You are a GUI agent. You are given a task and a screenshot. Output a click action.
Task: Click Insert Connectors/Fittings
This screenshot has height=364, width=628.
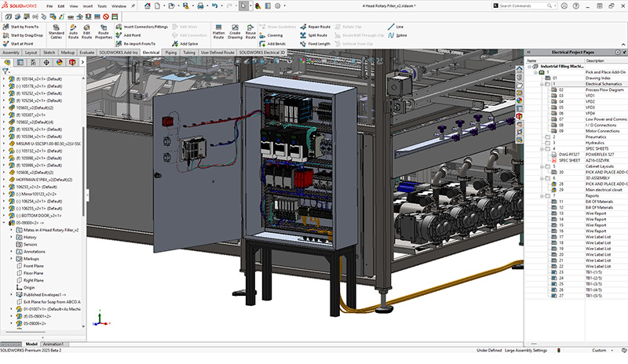pos(142,27)
